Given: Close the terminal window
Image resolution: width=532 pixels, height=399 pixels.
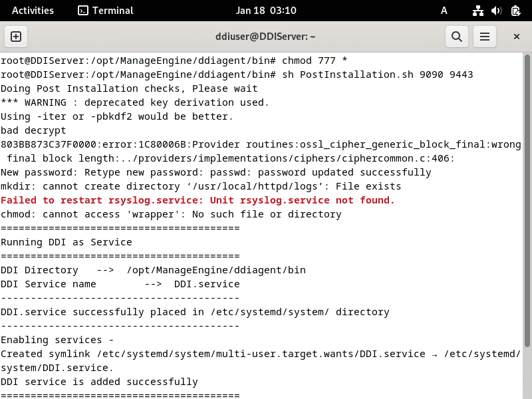Looking at the screenshot, I should pos(517,37).
